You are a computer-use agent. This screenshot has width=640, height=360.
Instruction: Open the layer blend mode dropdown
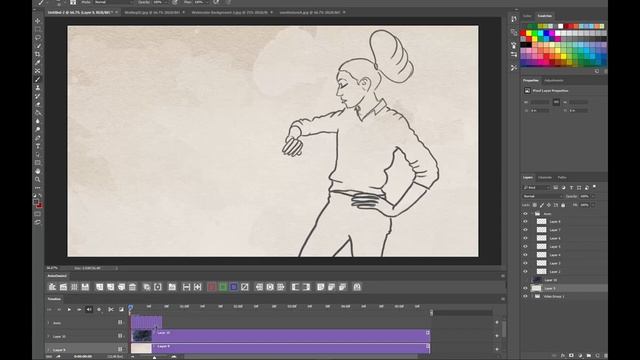tap(542, 196)
